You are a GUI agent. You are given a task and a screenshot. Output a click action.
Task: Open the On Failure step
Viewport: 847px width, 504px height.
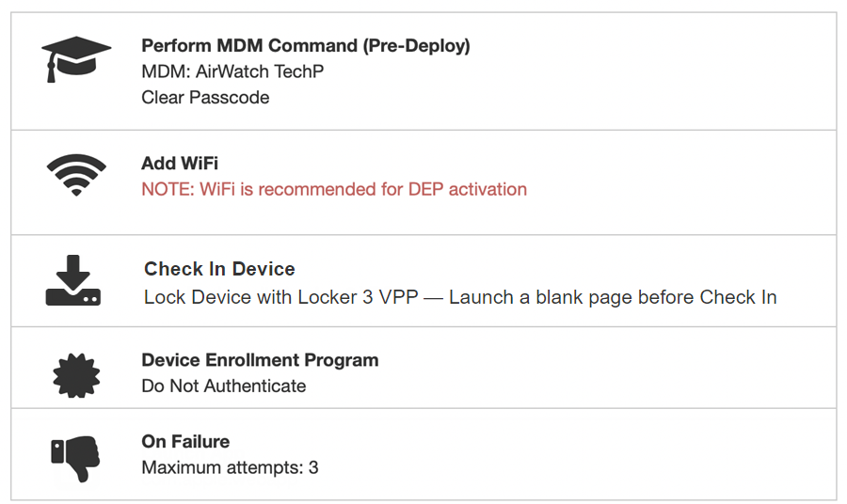[x=185, y=441]
